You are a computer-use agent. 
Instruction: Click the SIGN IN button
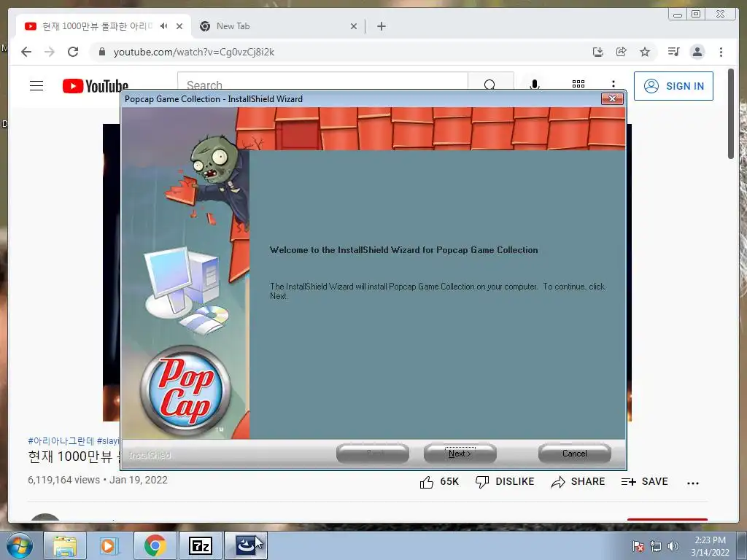[673, 86]
